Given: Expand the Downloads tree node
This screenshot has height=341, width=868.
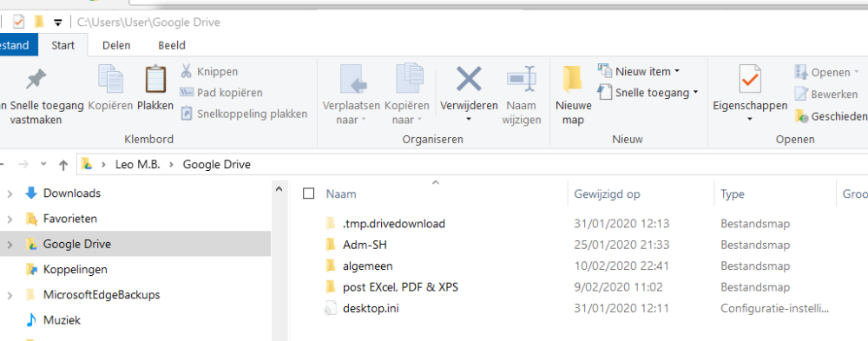Looking at the screenshot, I should pyautogui.click(x=10, y=193).
